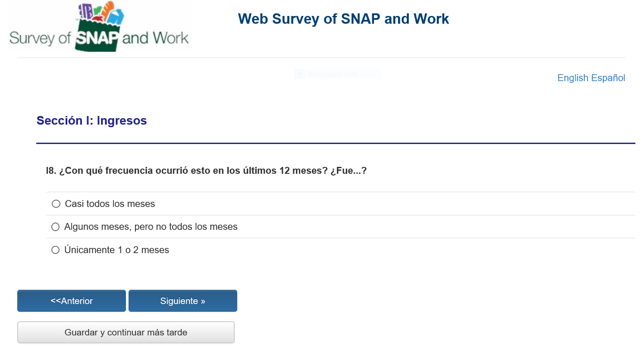Screen dimensions: 644x351
Task: Pick the 'Únicamente 1 o 2 meses' radio
Action: click(56, 250)
